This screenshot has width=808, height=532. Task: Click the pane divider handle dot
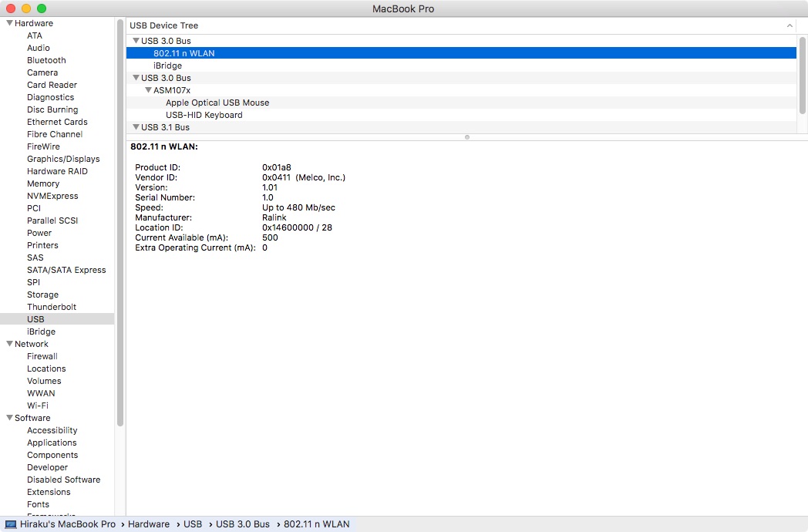(466, 137)
